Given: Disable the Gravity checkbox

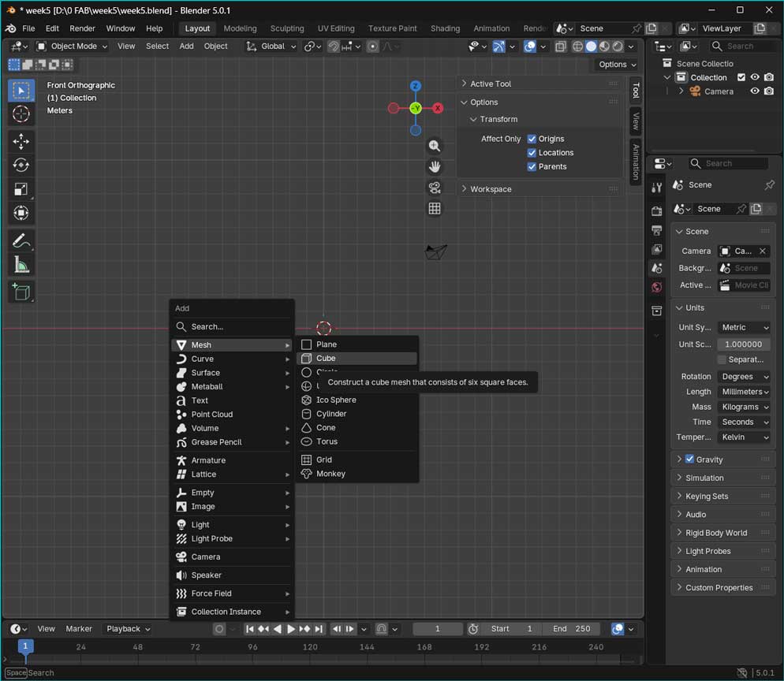Looking at the screenshot, I should click(x=689, y=460).
